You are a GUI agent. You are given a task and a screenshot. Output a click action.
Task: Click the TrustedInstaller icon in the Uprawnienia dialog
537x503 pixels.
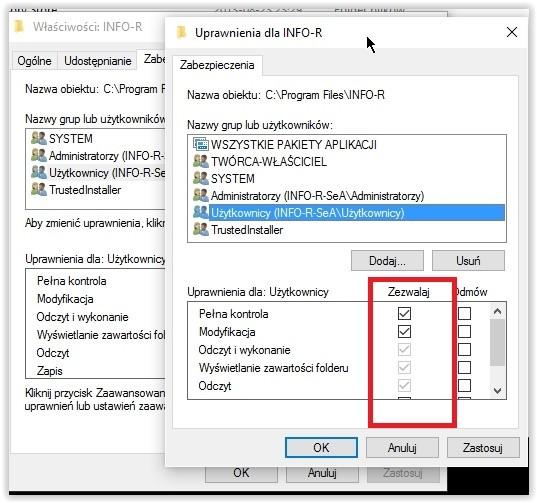tap(200, 229)
